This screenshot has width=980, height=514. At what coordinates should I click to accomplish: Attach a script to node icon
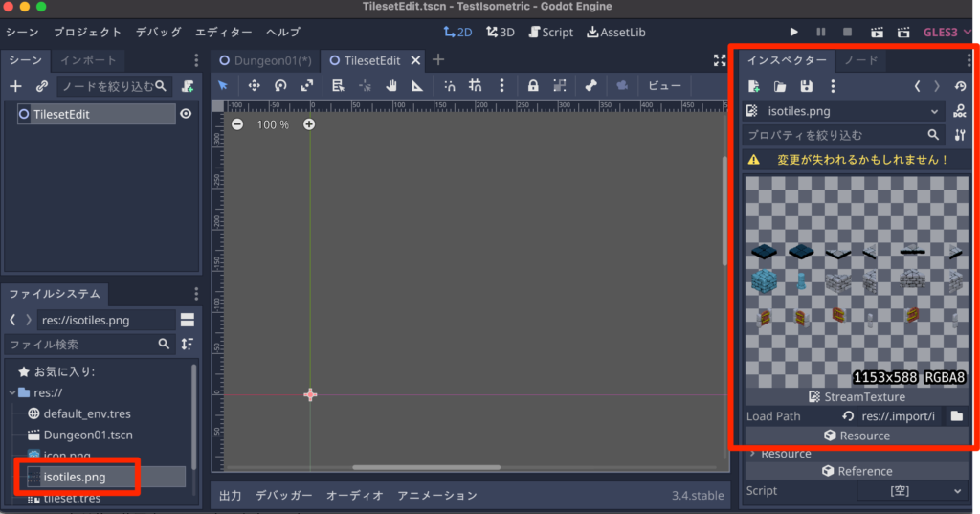[x=188, y=86]
